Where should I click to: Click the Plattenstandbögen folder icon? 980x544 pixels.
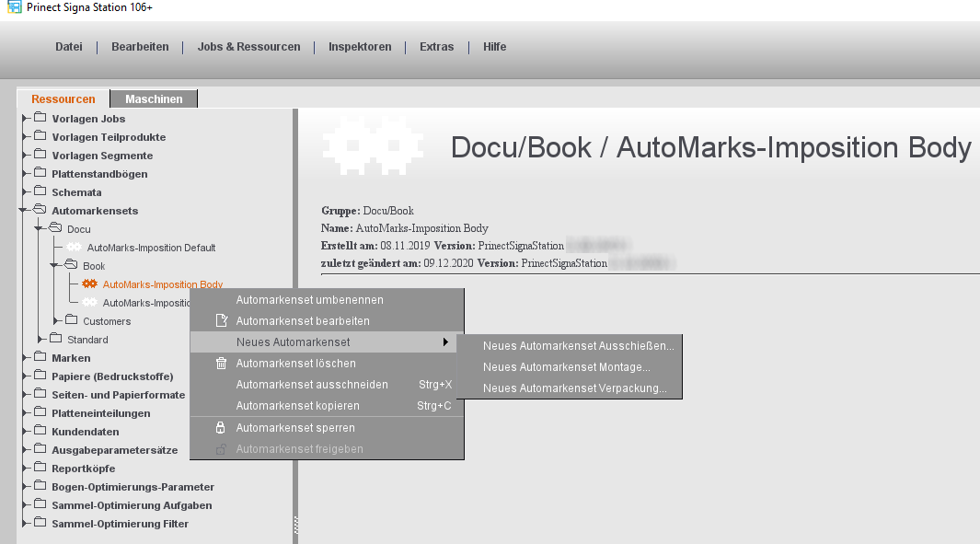click(40, 172)
